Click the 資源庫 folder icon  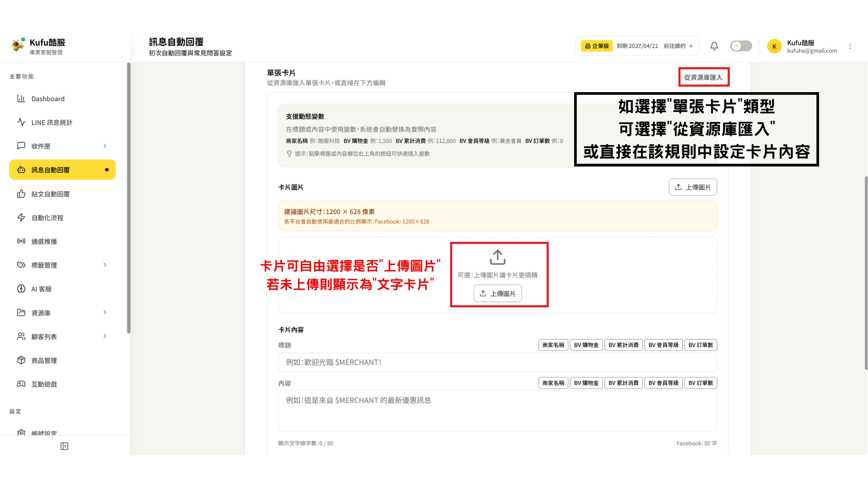coord(21,313)
